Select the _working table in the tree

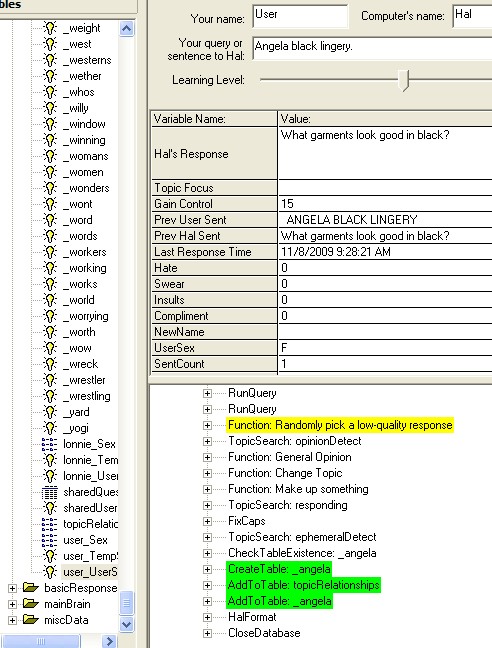click(x=85, y=268)
